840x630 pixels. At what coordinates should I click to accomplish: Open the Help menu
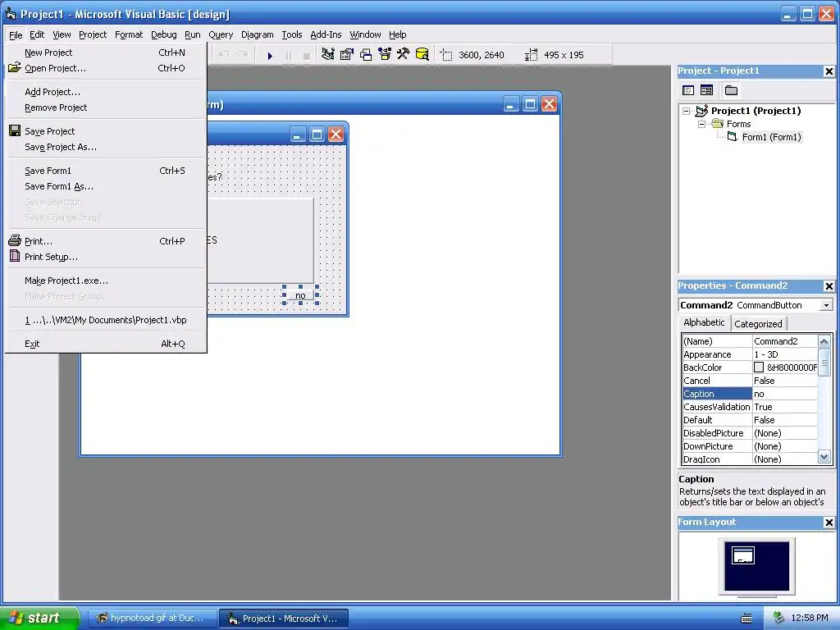(398, 34)
